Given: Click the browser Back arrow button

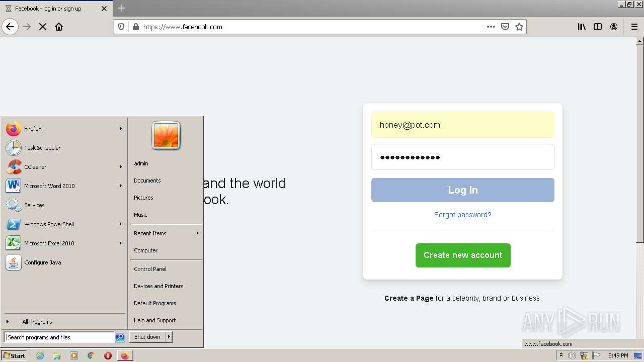Looking at the screenshot, I should tap(10, 27).
